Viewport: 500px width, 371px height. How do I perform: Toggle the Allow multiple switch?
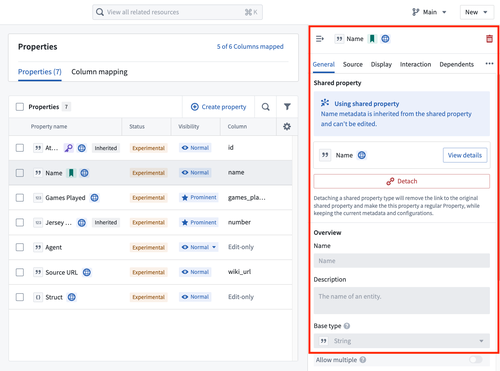tap(476, 360)
